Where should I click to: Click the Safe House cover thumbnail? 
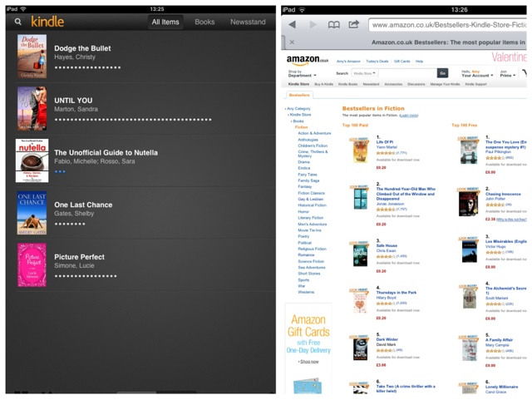click(360, 254)
